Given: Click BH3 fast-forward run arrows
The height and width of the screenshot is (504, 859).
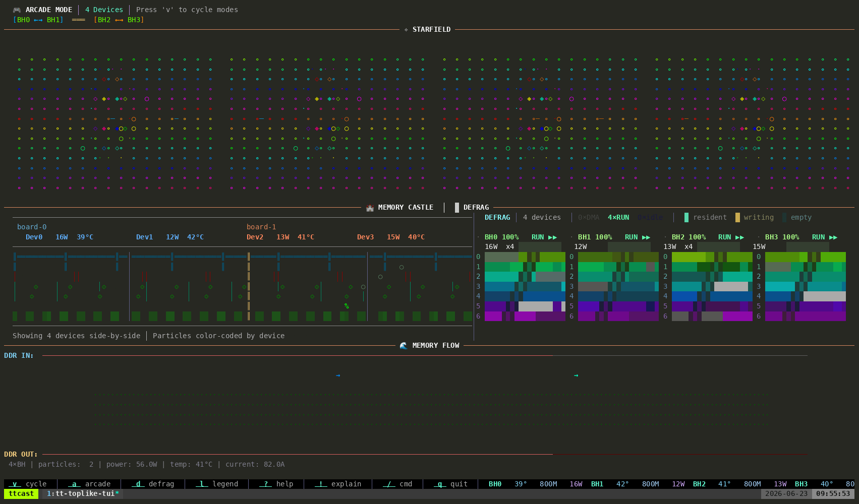Looking at the screenshot, I should click(x=833, y=237).
